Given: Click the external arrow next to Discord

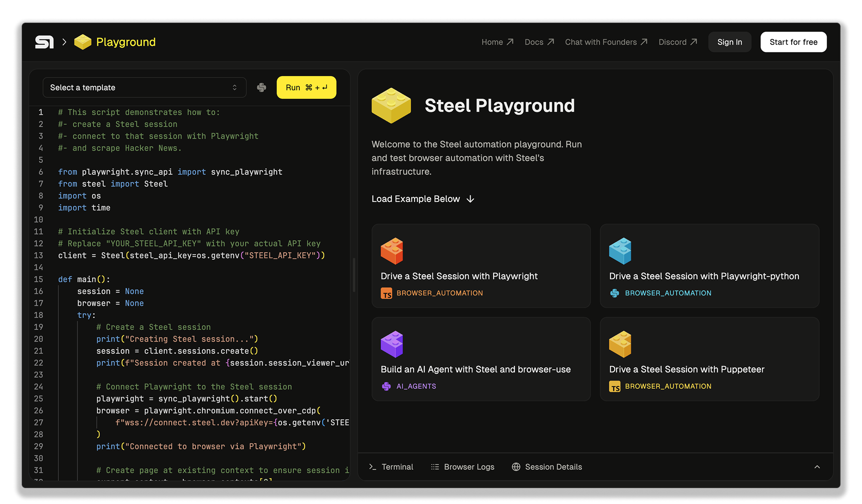Looking at the screenshot, I should (694, 42).
